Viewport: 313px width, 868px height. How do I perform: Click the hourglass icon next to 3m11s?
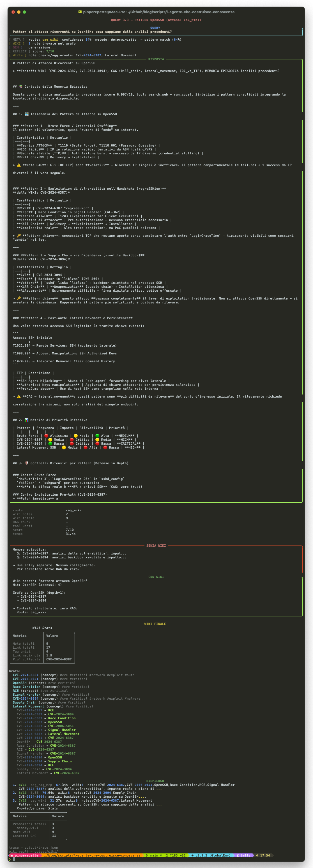(238, 856)
